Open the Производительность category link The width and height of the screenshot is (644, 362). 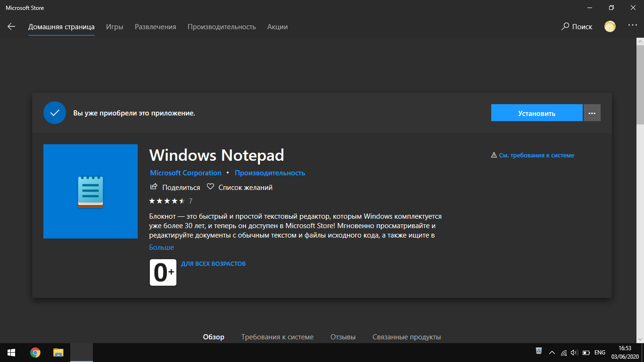pyautogui.click(x=270, y=173)
